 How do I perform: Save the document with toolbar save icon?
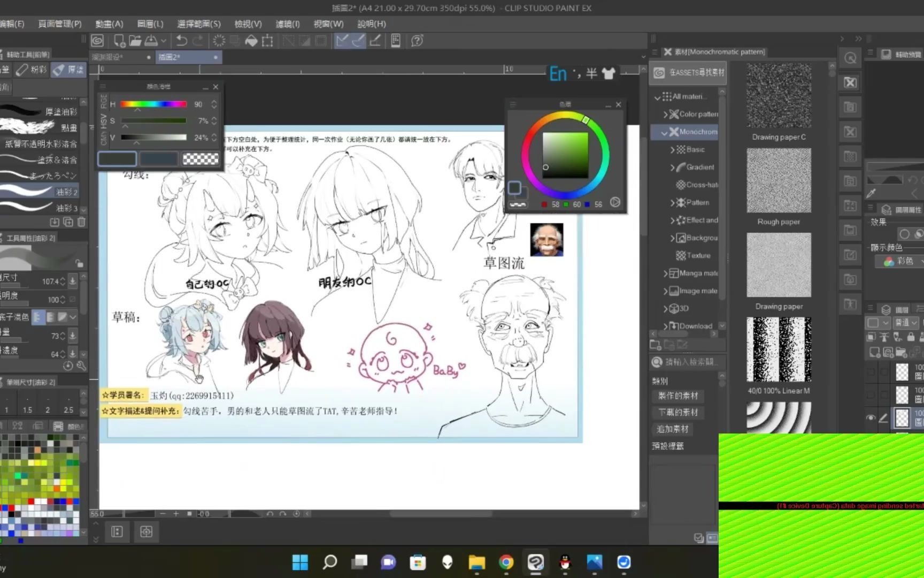tap(151, 41)
